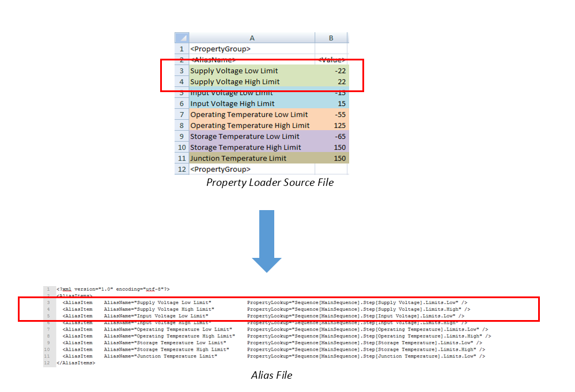Click the spreadsheet select-all corner triangle

coord(181,38)
